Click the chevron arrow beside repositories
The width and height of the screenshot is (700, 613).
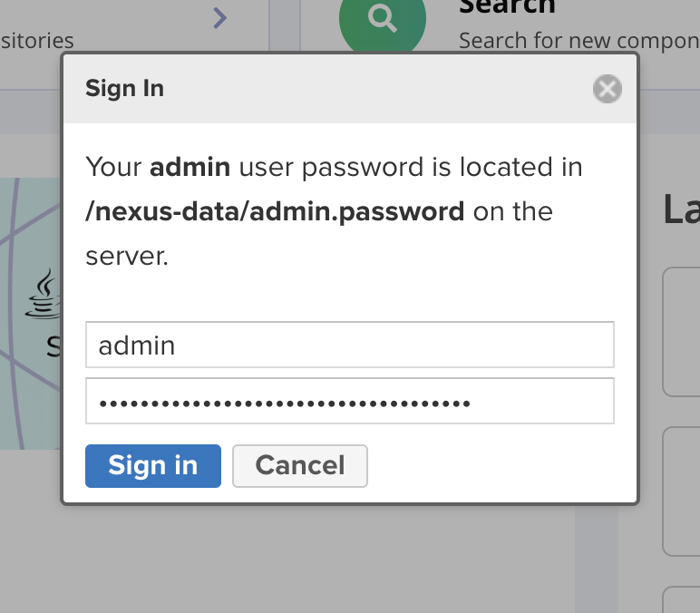point(219,18)
